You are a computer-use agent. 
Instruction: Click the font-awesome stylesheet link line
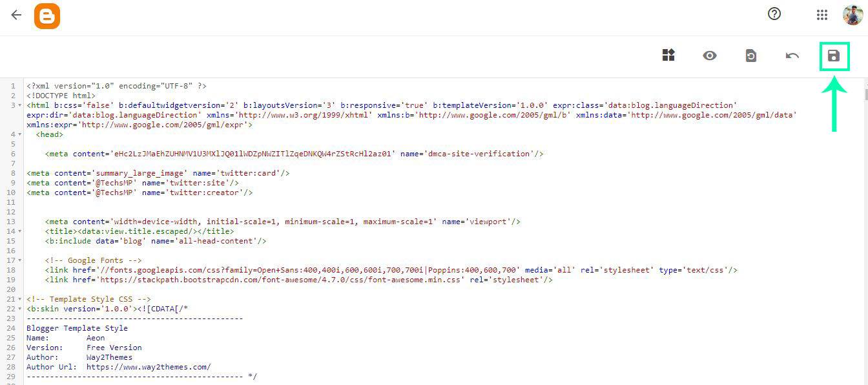pos(299,280)
